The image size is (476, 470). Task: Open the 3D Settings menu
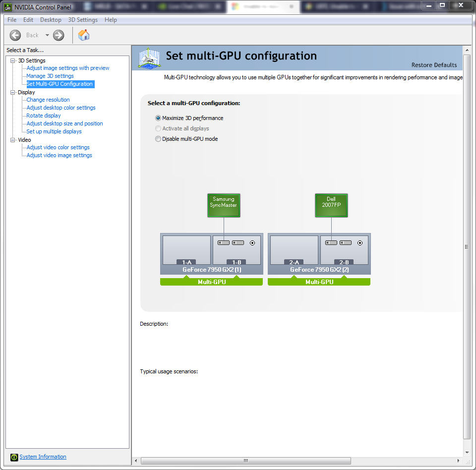tap(83, 20)
